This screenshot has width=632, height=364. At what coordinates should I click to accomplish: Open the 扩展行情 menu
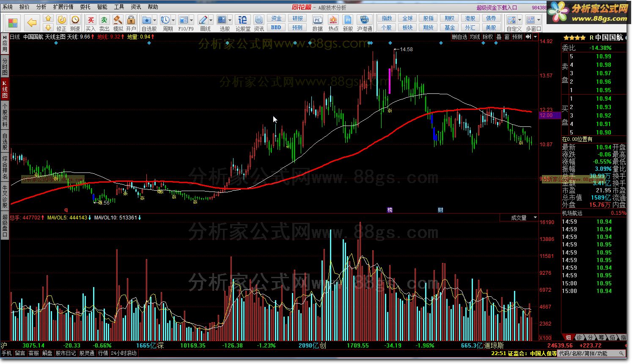63,7
